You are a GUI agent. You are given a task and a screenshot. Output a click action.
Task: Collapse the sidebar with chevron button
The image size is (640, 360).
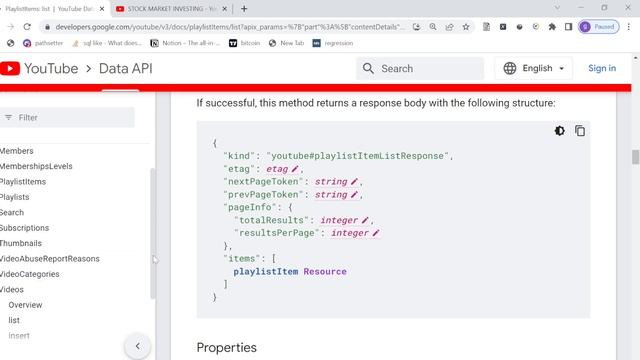click(x=138, y=346)
